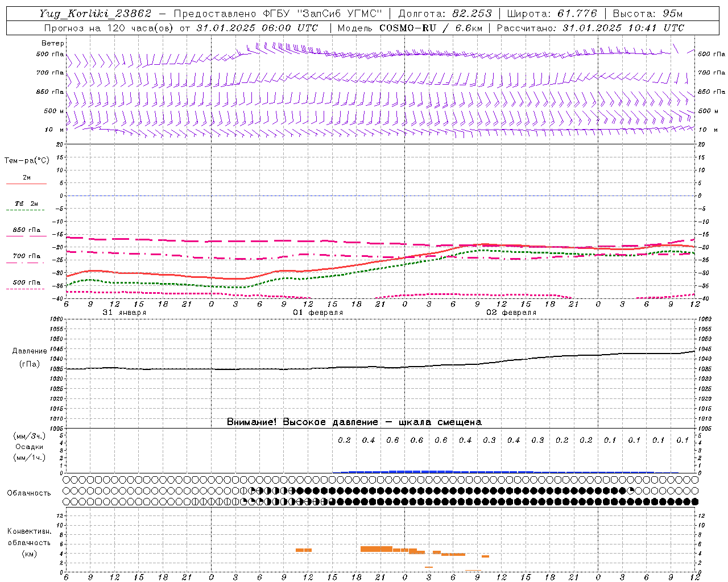This screenshot has height=582, width=728.
Task: Click the date label 31 января
Action: [x=124, y=313]
